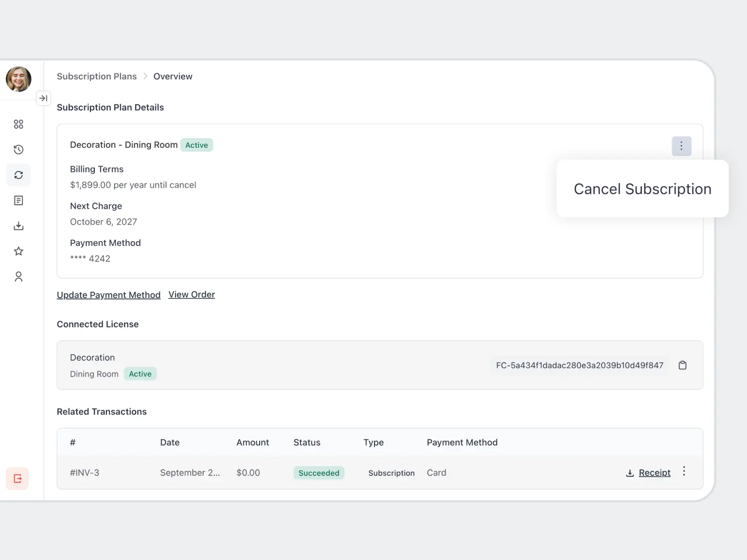Open the account person icon in sidebar
Screen dimensions: 747x560
click(18, 277)
